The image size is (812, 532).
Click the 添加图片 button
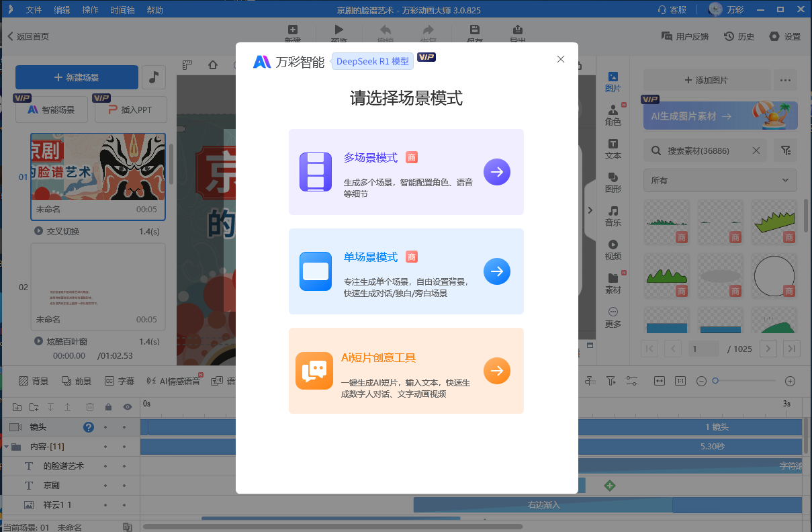tap(706, 80)
